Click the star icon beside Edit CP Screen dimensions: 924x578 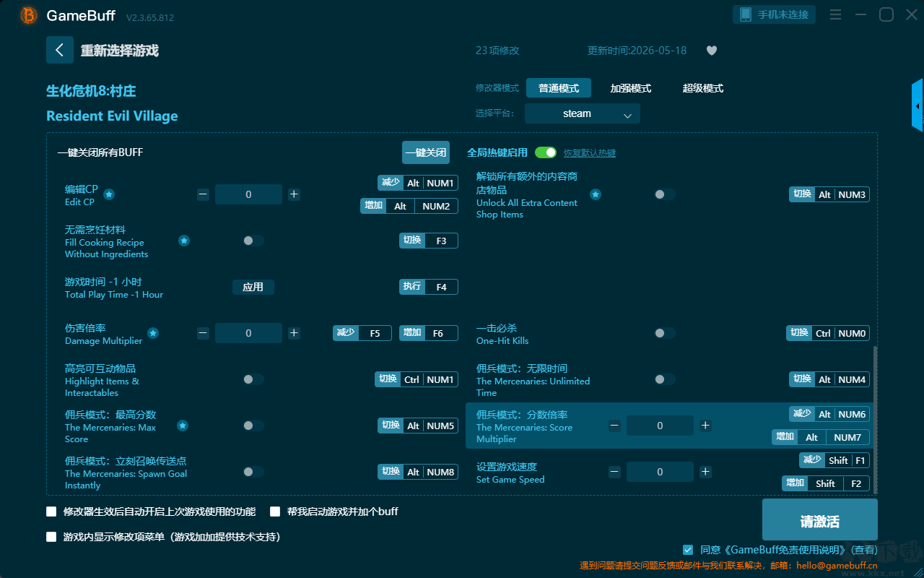[x=109, y=194]
